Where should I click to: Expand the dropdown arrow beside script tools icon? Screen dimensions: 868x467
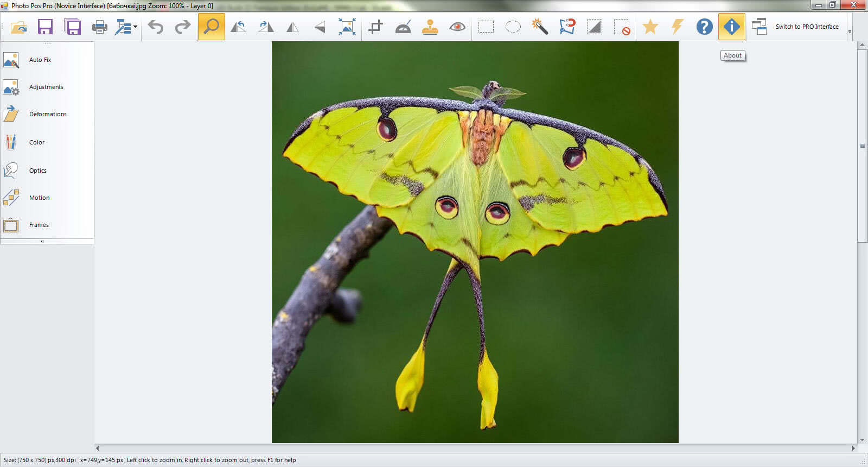point(135,27)
